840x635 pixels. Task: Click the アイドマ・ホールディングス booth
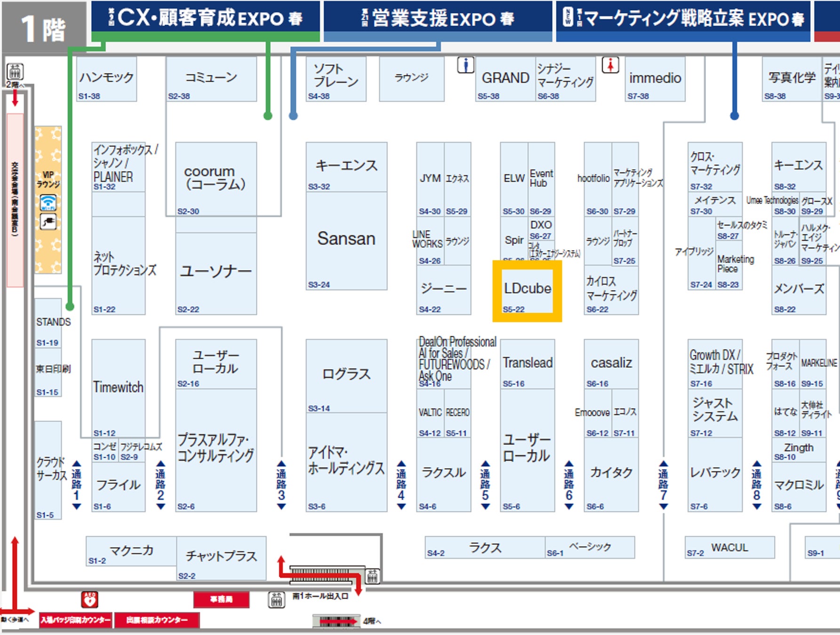(347, 462)
